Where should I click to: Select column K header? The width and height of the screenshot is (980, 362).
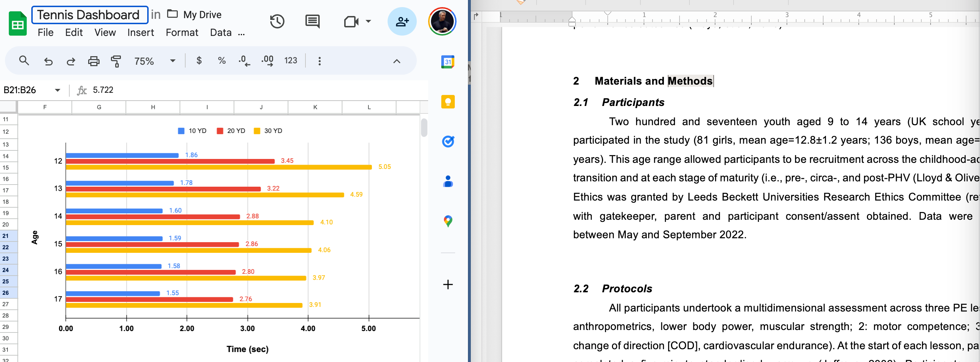point(315,107)
